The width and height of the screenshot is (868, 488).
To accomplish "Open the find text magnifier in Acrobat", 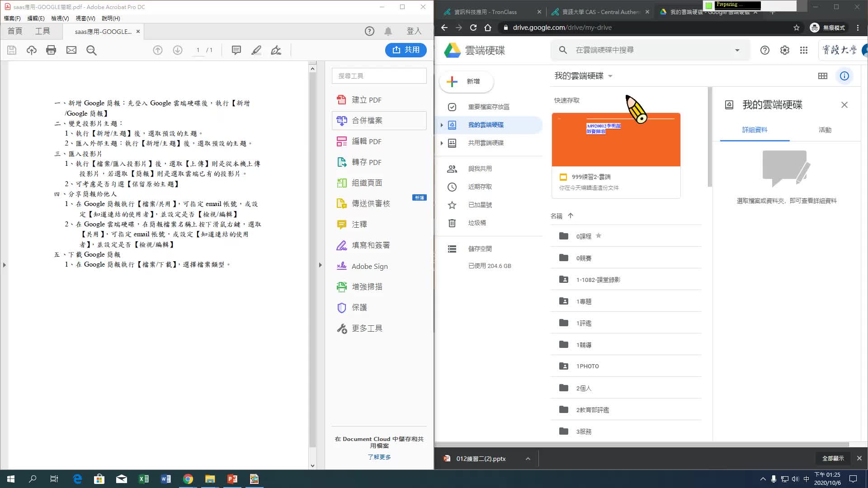I will point(91,50).
